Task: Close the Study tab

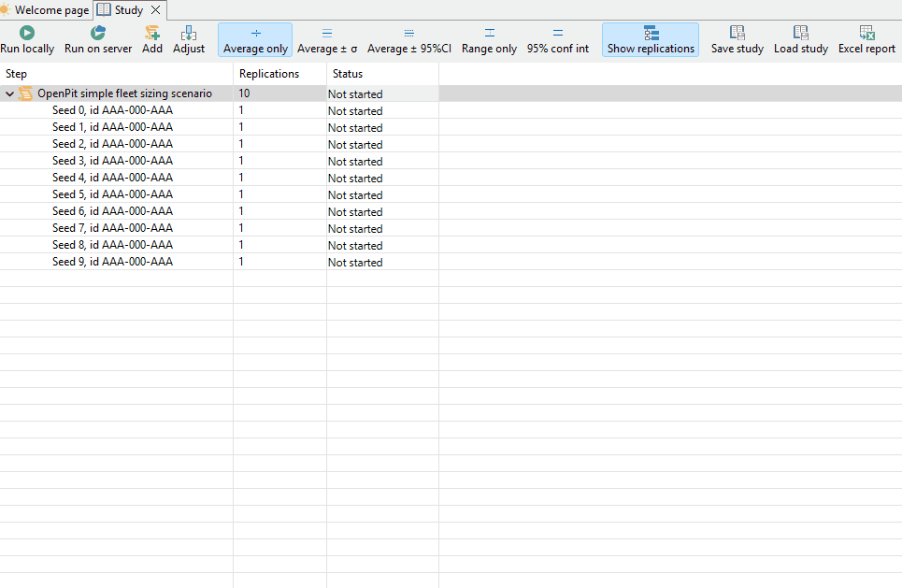Action: 155,9
